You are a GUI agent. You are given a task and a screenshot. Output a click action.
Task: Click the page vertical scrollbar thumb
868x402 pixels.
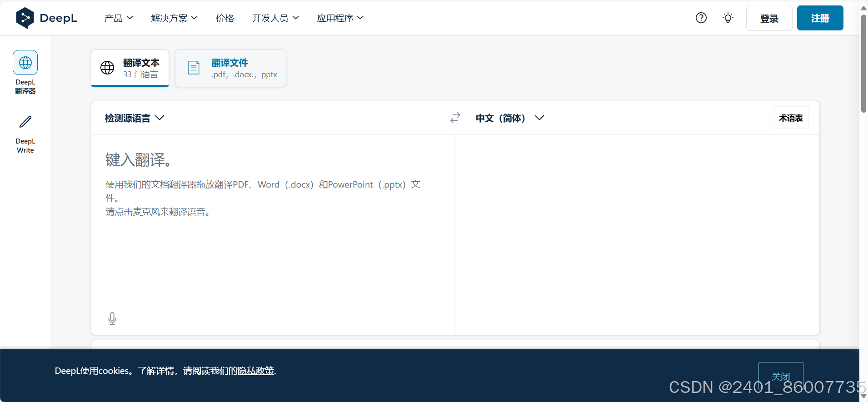(x=863, y=64)
